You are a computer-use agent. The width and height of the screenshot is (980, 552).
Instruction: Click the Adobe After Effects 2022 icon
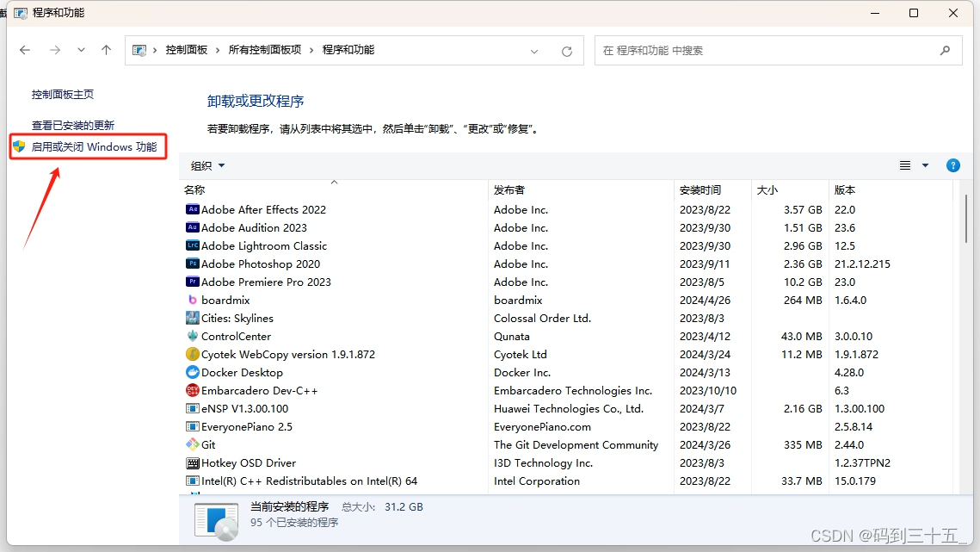193,209
